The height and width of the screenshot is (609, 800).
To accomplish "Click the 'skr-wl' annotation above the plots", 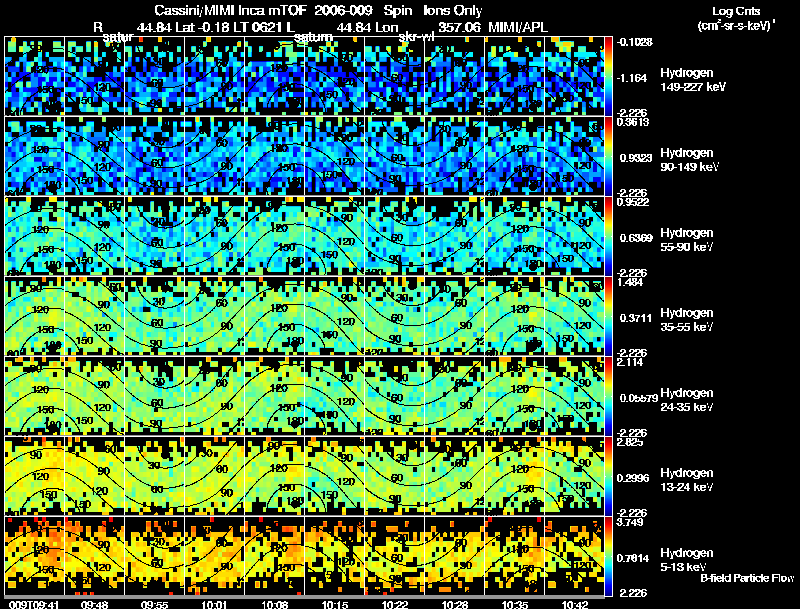I will pos(416,37).
